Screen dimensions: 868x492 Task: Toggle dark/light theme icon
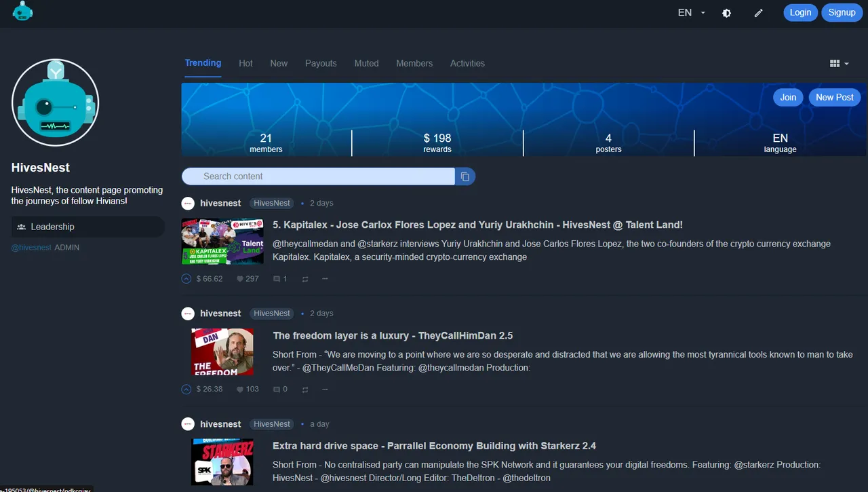click(726, 13)
